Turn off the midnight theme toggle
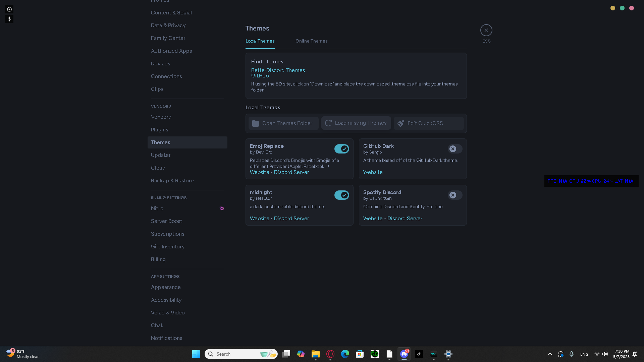644x362 pixels. [341, 195]
